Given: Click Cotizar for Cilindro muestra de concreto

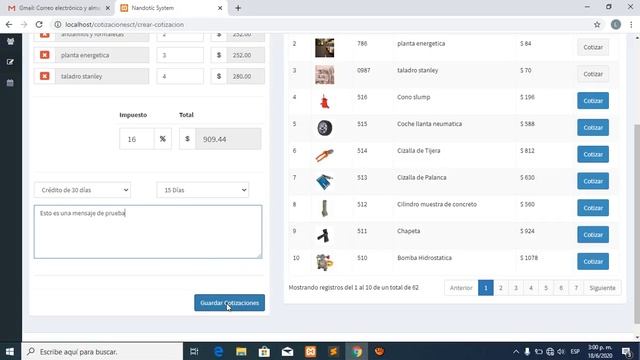Looking at the screenshot, I should (593, 208).
